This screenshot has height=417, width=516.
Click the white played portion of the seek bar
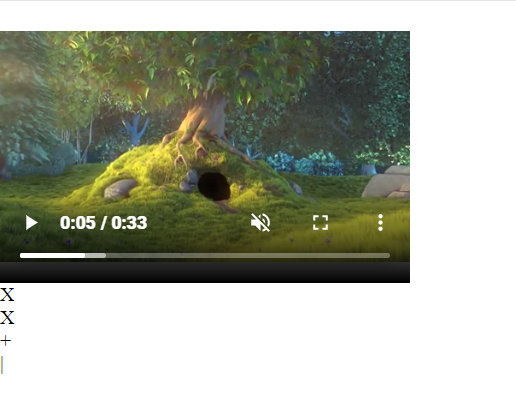click(52, 256)
